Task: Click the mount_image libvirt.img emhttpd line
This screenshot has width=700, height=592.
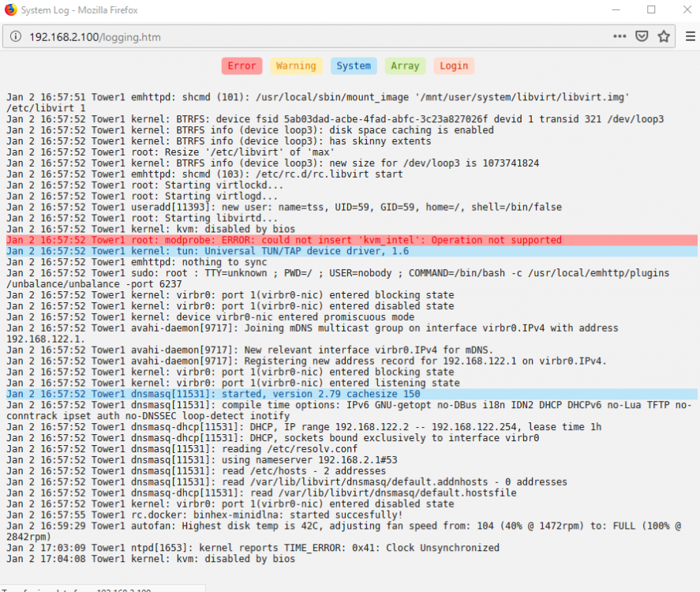Action: click(318, 103)
